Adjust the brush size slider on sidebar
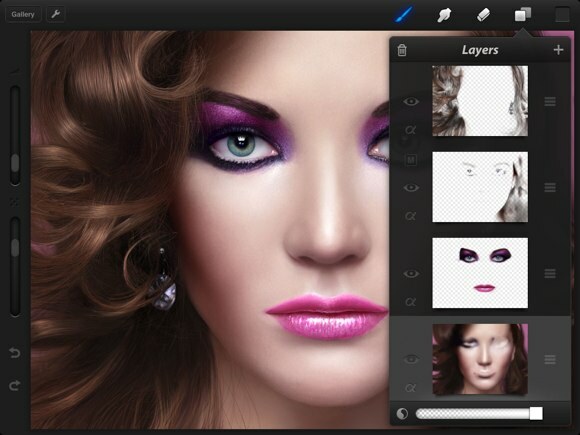Image resolution: width=580 pixels, height=435 pixels. click(15, 135)
